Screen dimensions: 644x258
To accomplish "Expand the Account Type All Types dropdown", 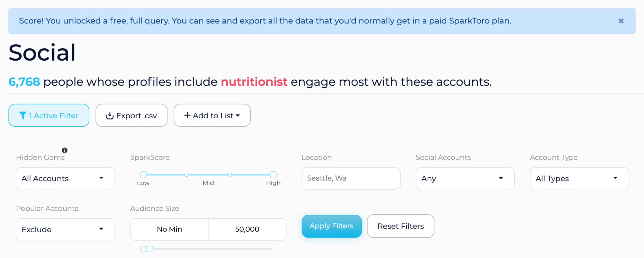I will 579,179.
